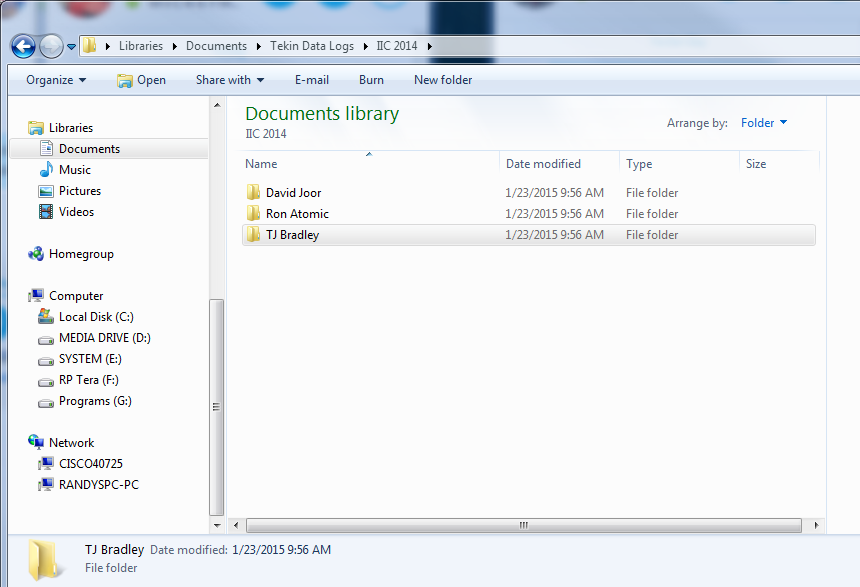Click the TJ Bradley folder icon in list
The image size is (860, 587).
pos(253,234)
